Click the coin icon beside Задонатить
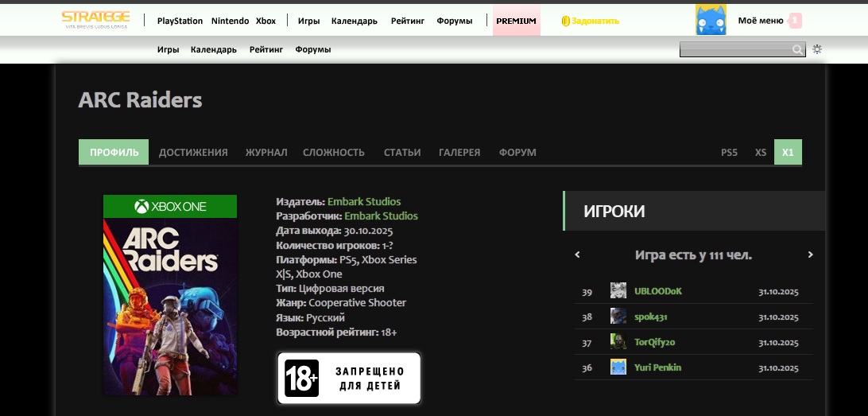This screenshot has width=868, height=416. click(565, 21)
